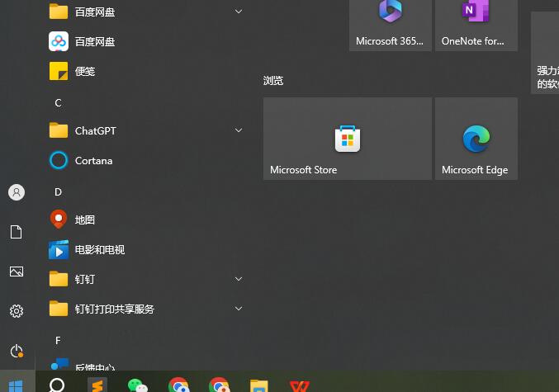Screen dimensions: 559x392
Task: Open the 钉钉 folder icon
Action: (x=59, y=279)
